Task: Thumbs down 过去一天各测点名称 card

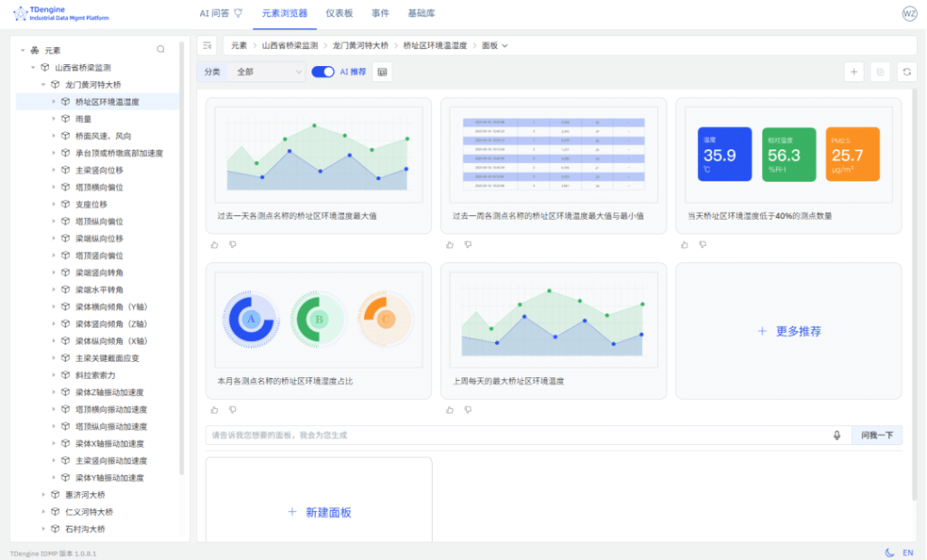Action: coord(233,244)
